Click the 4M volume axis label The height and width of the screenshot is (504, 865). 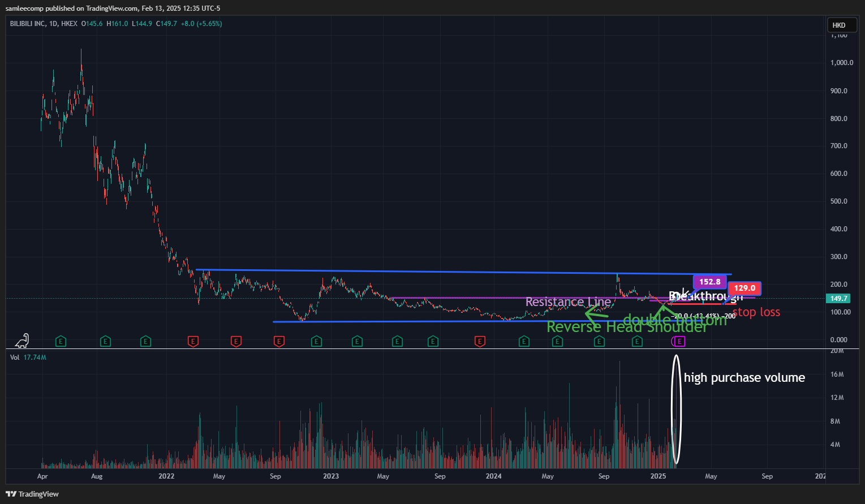coord(835,445)
